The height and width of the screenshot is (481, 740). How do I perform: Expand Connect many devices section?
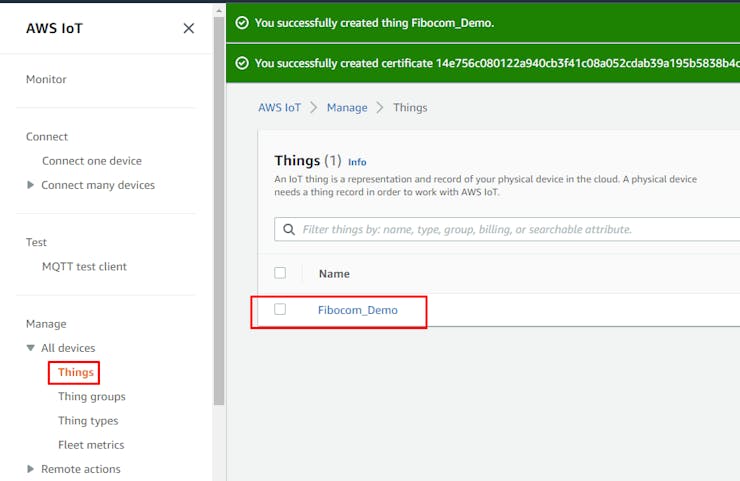(x=31, y=185)
